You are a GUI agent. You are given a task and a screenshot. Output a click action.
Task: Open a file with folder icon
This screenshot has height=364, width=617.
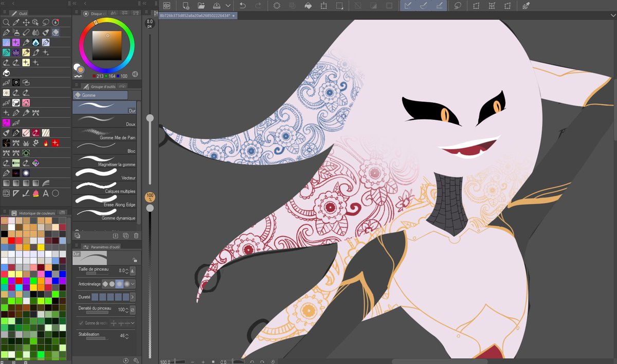(x=201, y=6)
